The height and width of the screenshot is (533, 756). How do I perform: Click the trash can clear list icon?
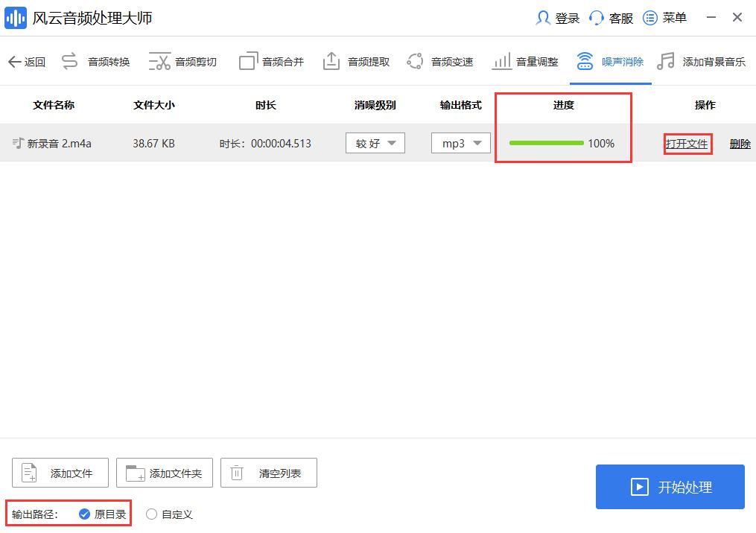pyautogui.click(x=237, y=473)
